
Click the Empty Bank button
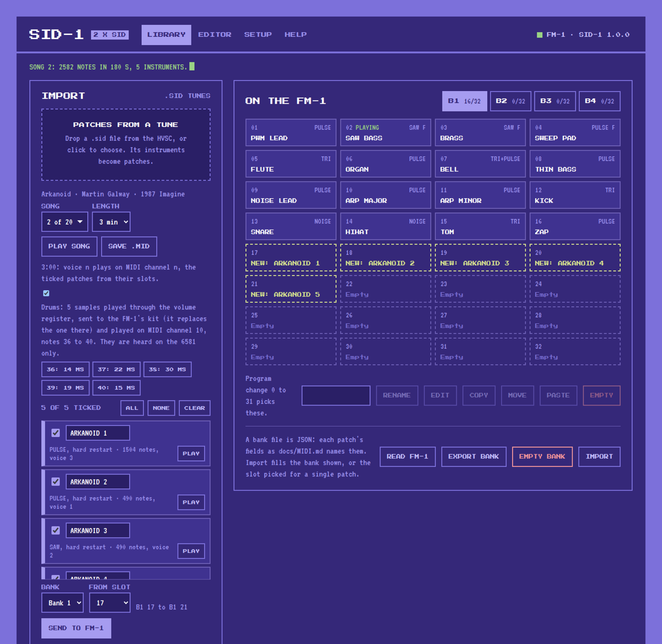point(542,457)
